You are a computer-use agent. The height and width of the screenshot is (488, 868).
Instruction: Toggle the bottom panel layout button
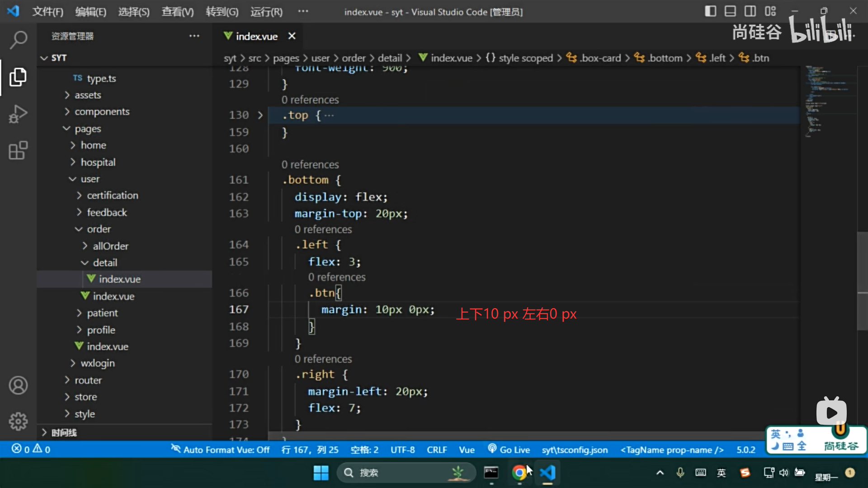click(730, 11)
